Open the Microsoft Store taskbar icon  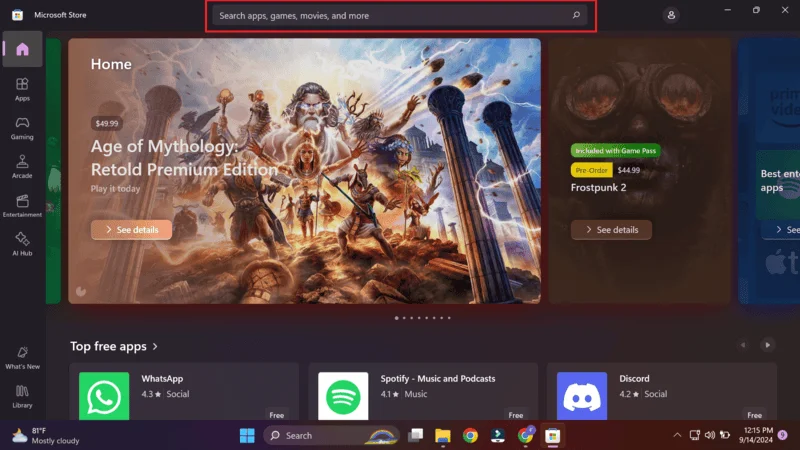point(553,436)
